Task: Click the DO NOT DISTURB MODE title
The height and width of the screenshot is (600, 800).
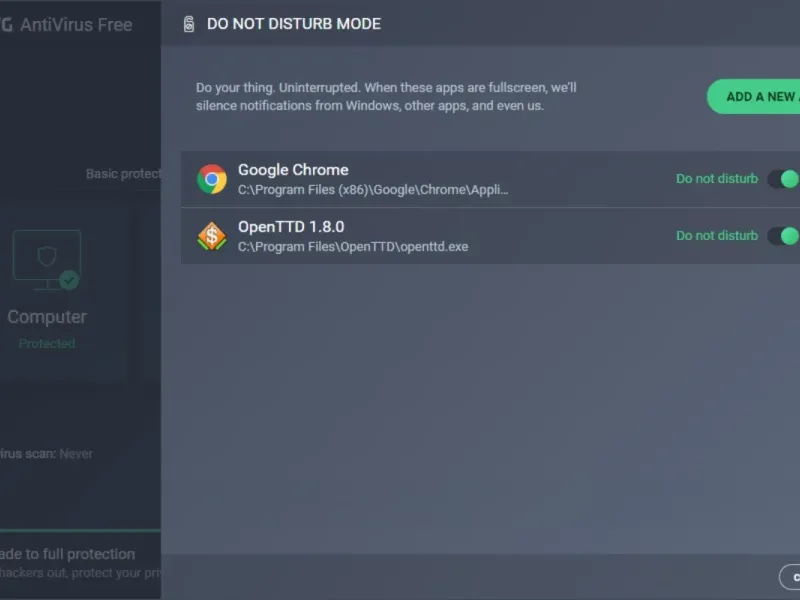Action: [294, 24]
